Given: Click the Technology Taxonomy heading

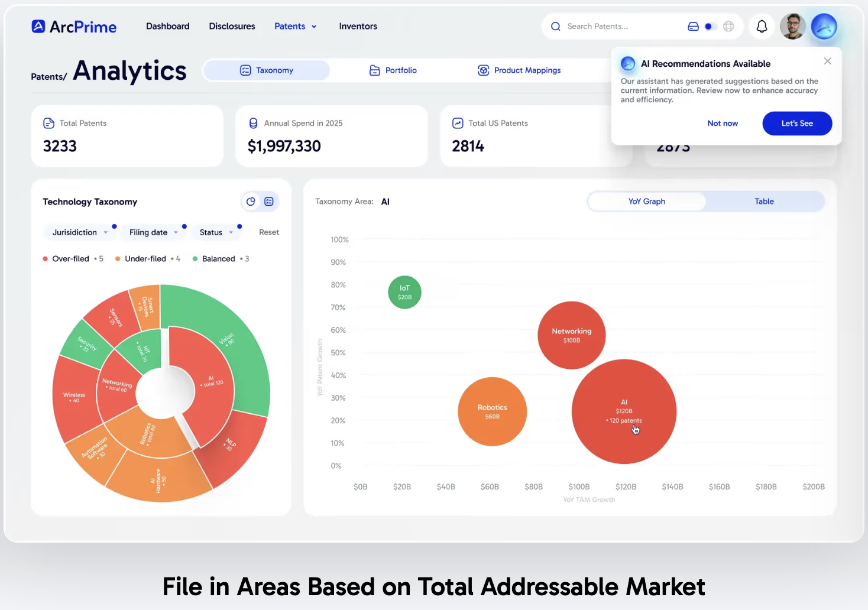Looking at the screenshot, I should point(90,202).
